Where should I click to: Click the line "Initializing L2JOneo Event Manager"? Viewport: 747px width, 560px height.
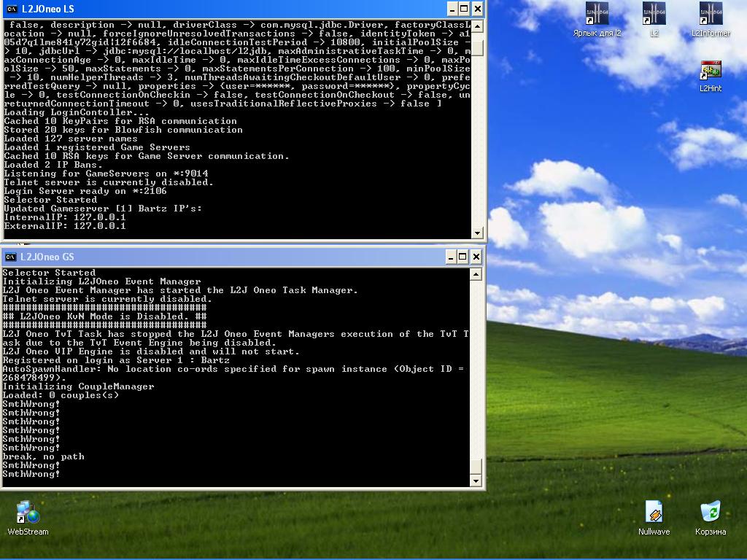[102, 281]
